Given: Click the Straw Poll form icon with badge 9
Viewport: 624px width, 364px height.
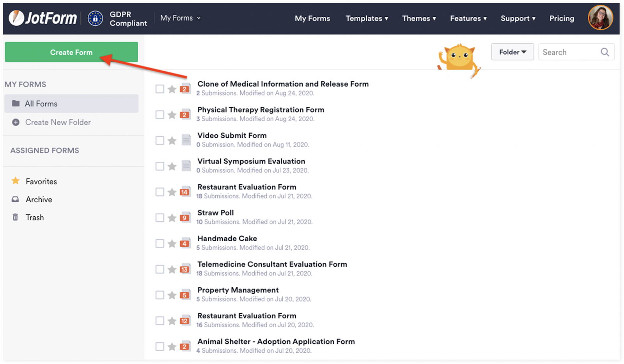Looking at the screenshot, I should coord(185,217).
